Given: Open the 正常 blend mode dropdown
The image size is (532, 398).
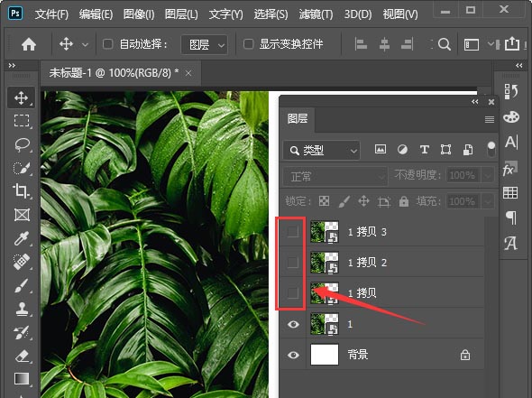Looking at the screenshot, I should (x=335, y=176).
